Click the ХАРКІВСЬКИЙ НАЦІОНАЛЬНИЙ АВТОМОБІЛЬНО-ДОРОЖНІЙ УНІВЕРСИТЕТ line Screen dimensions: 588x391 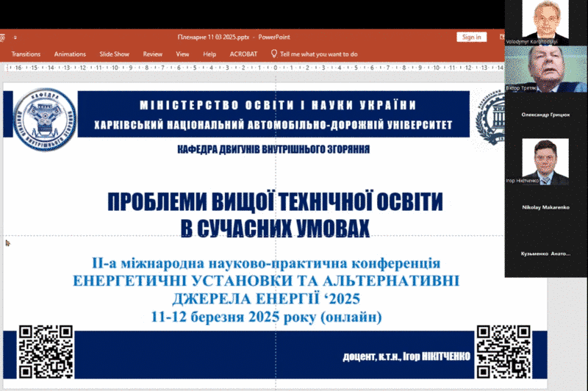(273, 125)
